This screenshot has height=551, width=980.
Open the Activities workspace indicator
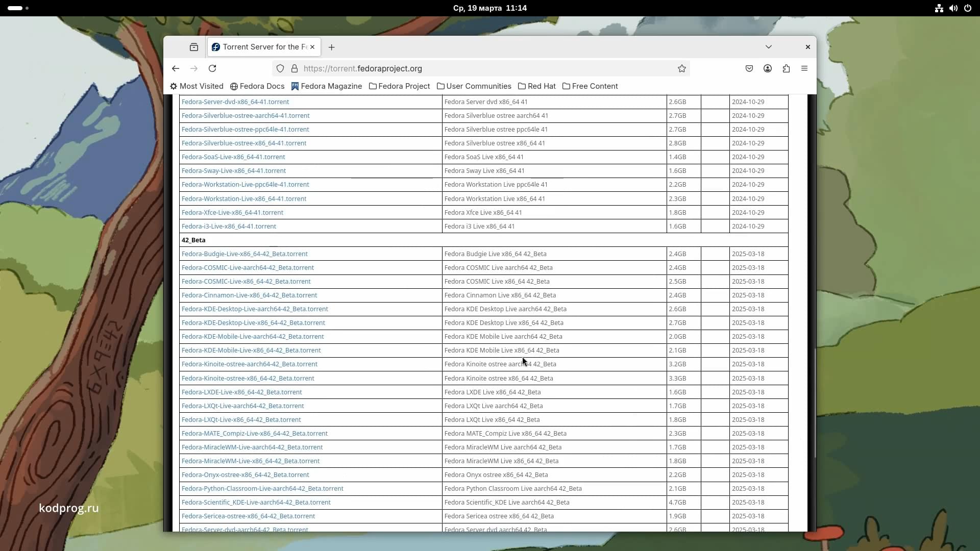point(18,8)
